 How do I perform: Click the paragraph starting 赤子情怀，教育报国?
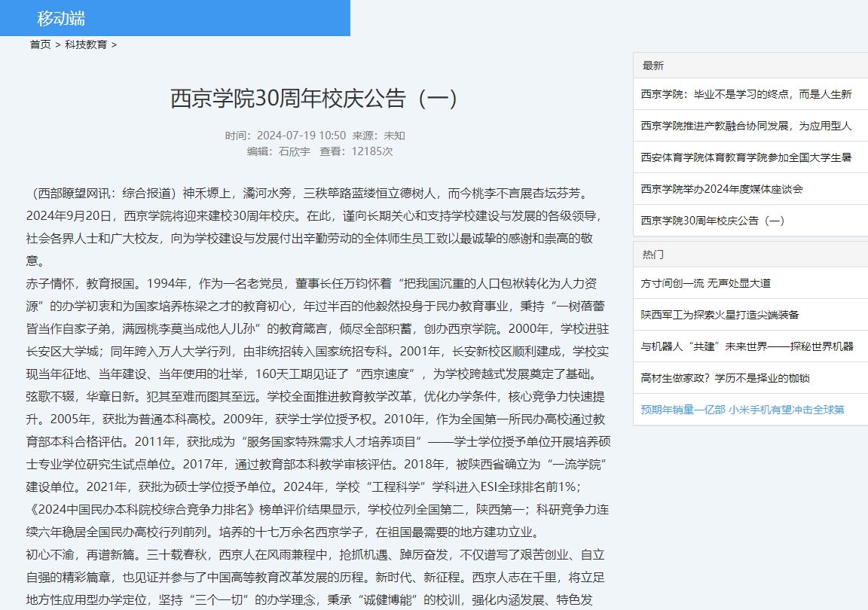(x=318, y=329)
